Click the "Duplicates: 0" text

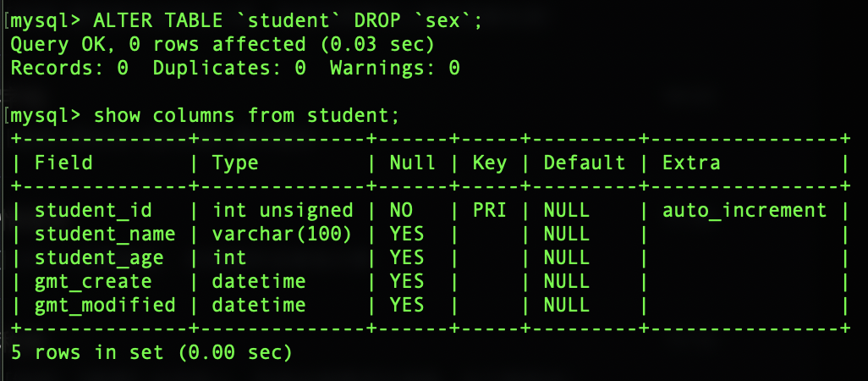(229, 68)
